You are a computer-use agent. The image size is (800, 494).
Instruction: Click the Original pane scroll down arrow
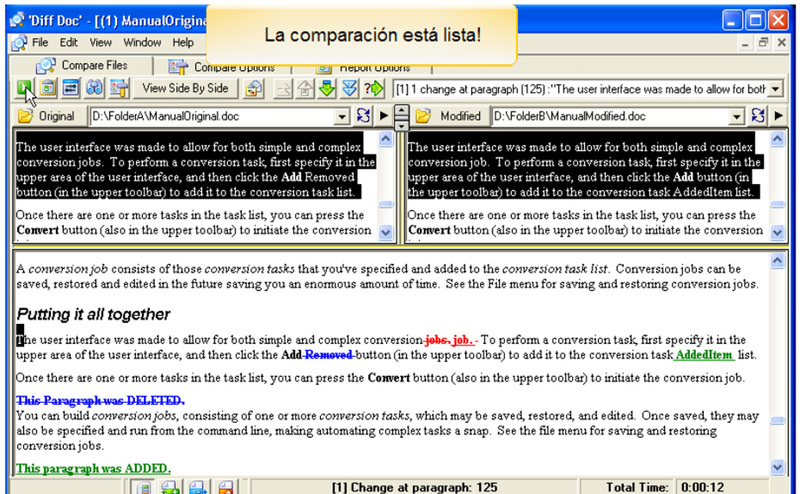tap(386, 233)
